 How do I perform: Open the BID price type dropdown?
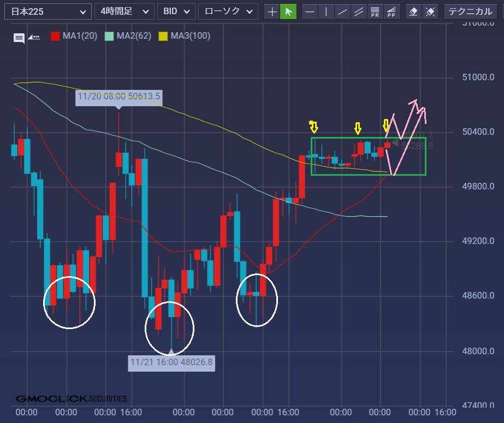[x=176, y=11]
